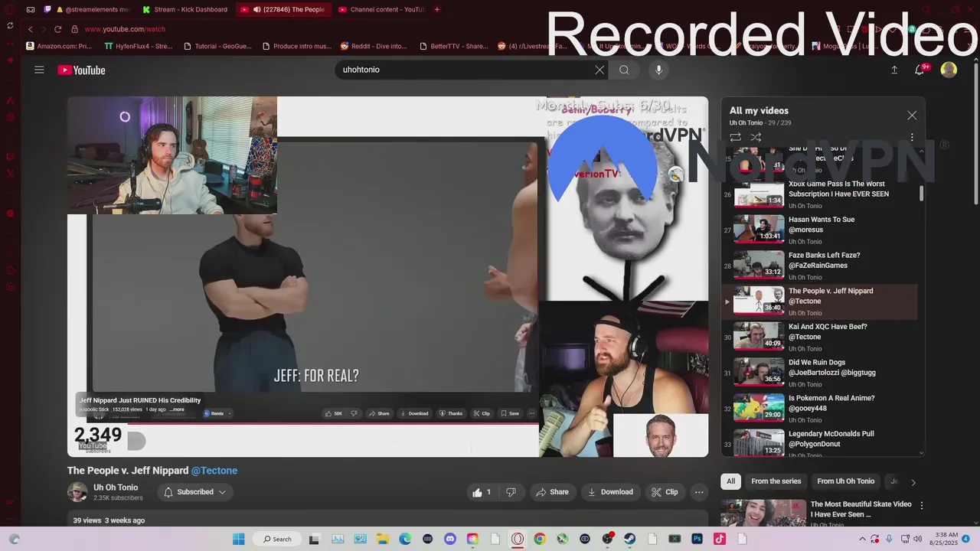Click the video Download button

click(x=610, y=492)
